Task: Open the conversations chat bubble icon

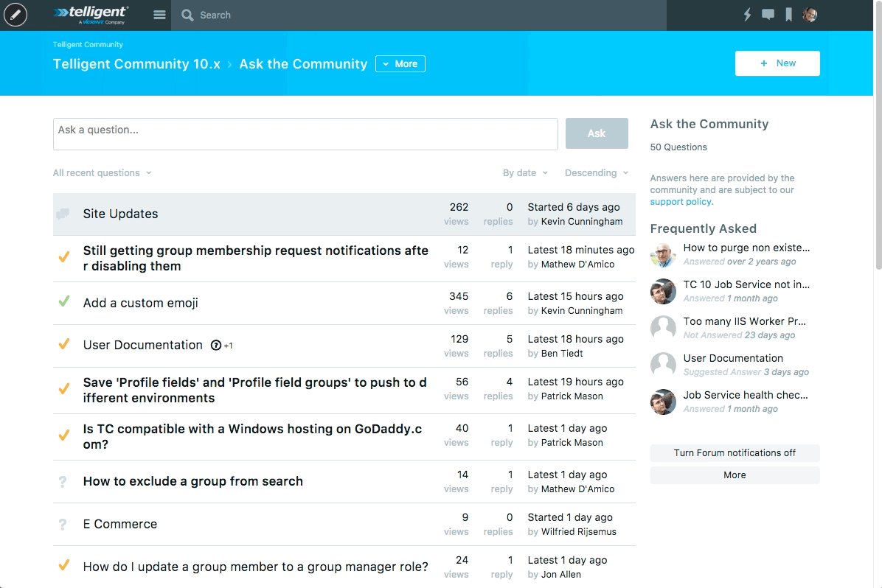Action: [x=768, y=15]
